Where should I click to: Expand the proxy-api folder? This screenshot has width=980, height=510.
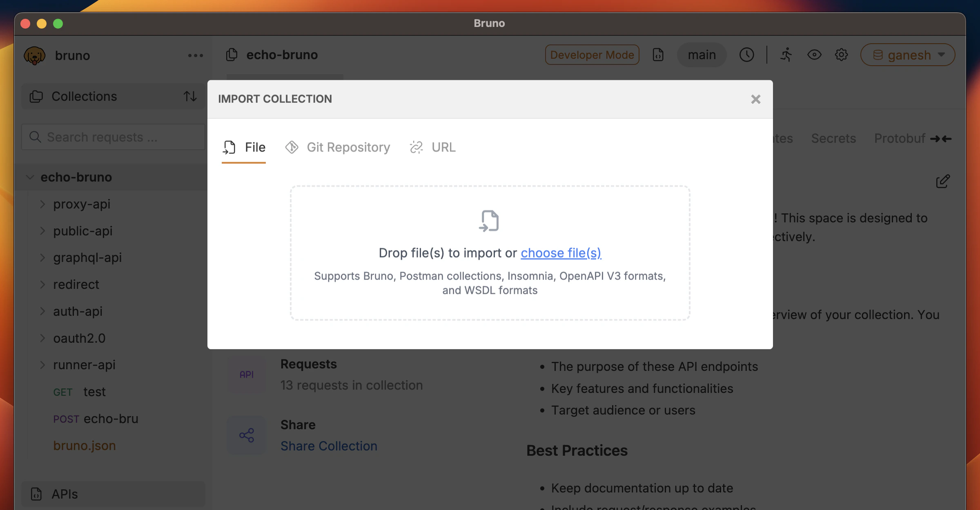coord(43,204)
